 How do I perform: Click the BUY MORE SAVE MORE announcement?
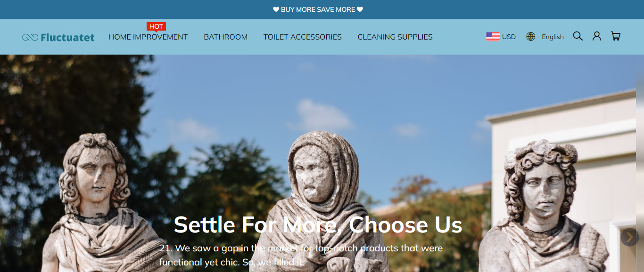318,9
